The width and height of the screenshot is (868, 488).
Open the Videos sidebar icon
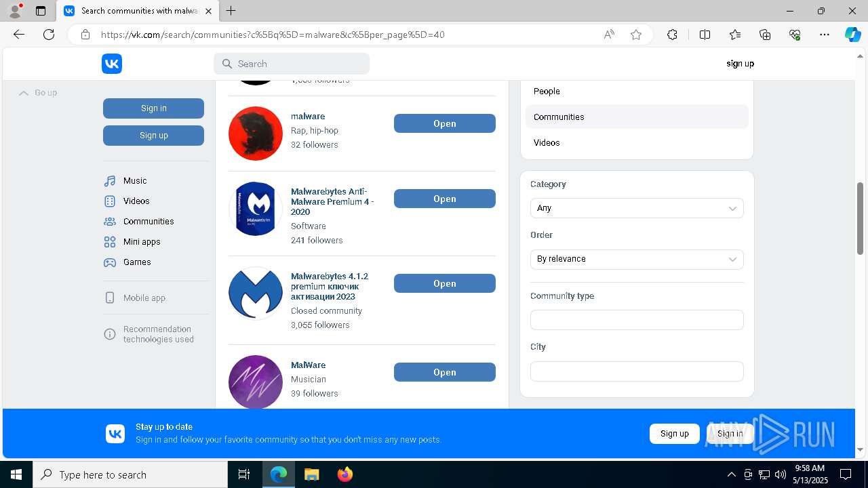coord(110,201)
